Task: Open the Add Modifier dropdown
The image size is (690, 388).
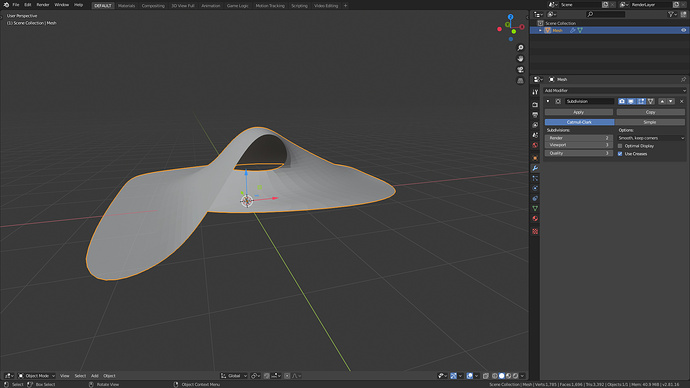Action: pyautogui.click(x=615, y=91)
